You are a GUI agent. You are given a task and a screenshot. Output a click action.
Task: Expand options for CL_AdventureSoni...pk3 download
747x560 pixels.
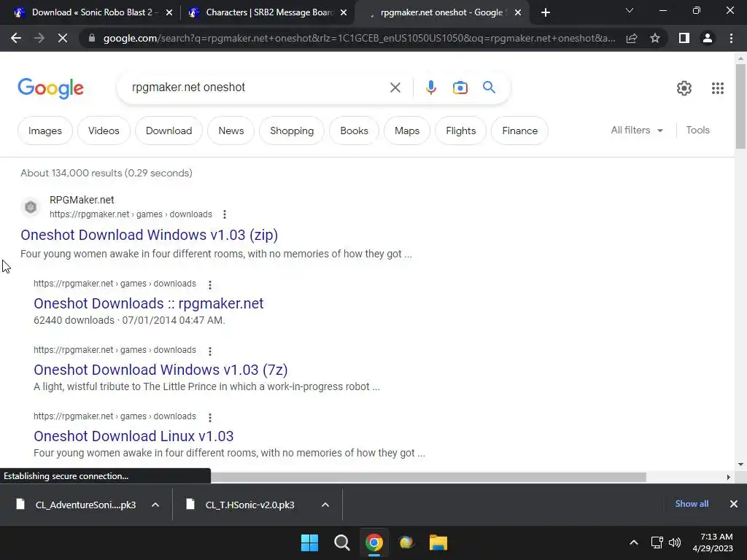[155, 505]
